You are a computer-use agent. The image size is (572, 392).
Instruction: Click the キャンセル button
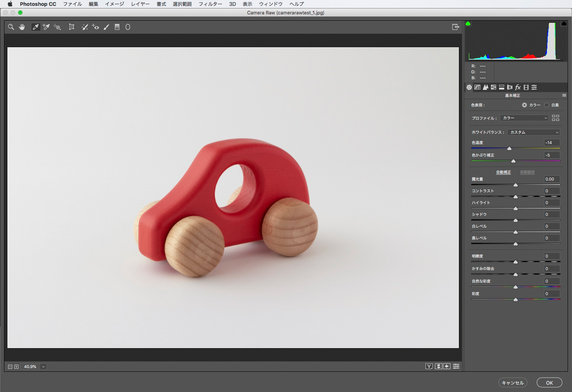(513, 383)
